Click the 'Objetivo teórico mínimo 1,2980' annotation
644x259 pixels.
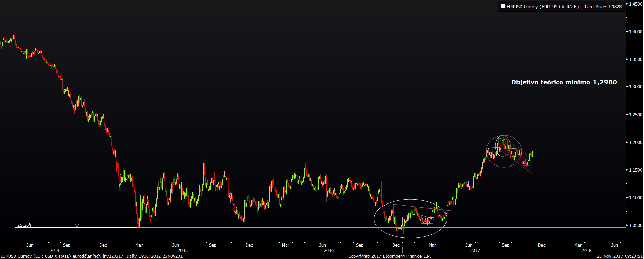[564, 82]
